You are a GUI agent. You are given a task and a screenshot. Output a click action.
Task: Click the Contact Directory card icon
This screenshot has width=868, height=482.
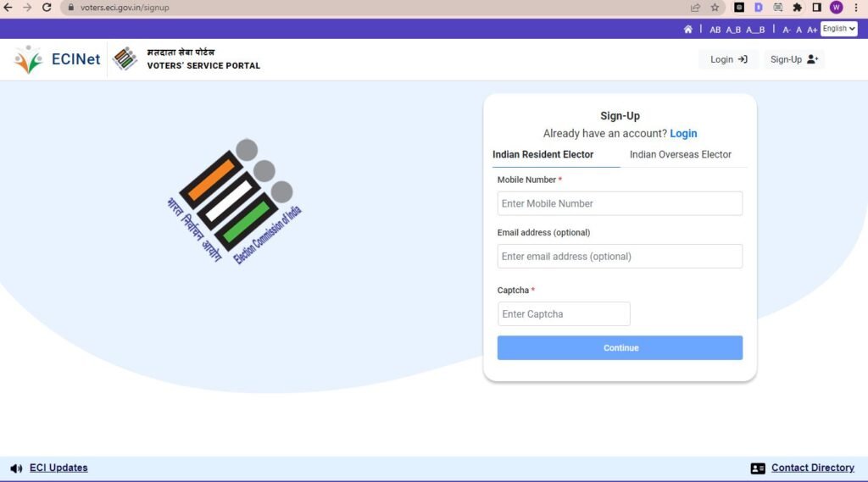coord(758,468)
